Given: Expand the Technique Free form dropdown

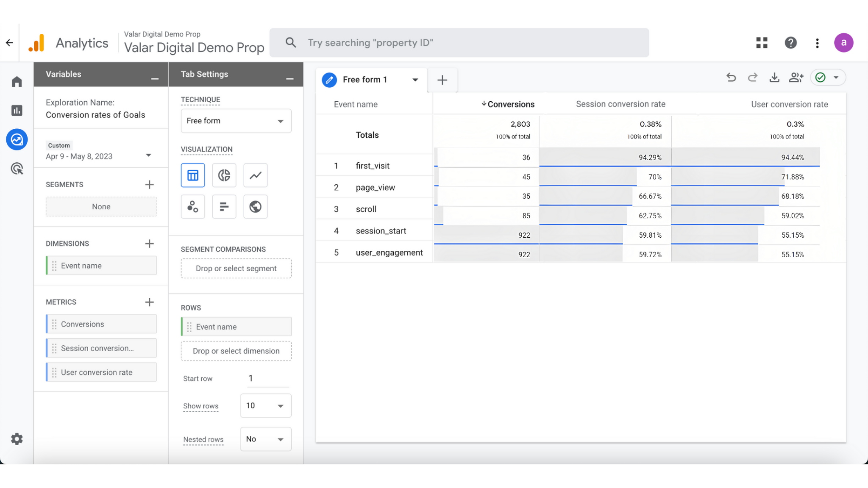Looking at the screenshot, I should (236, 121).
